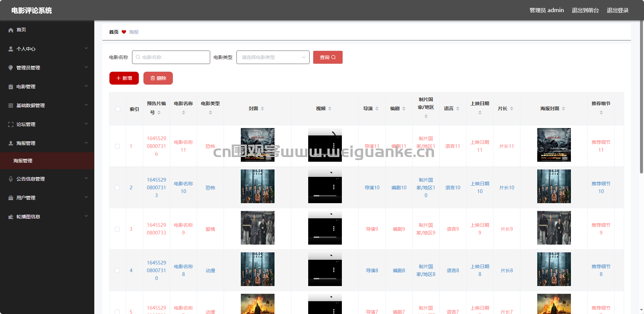Screen dimensions: 644x314
Task: Expand the 用户管理 sidebar menu
Action: tap(86, 197)
